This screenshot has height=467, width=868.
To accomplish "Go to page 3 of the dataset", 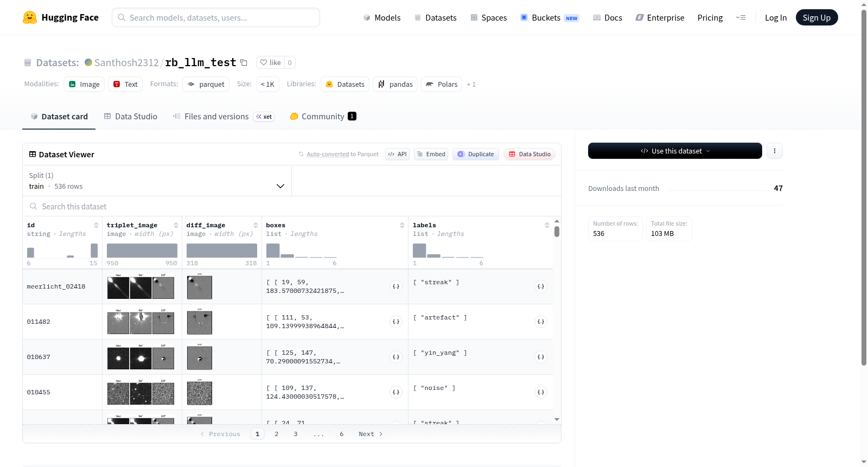I will (x=296, y=434).
